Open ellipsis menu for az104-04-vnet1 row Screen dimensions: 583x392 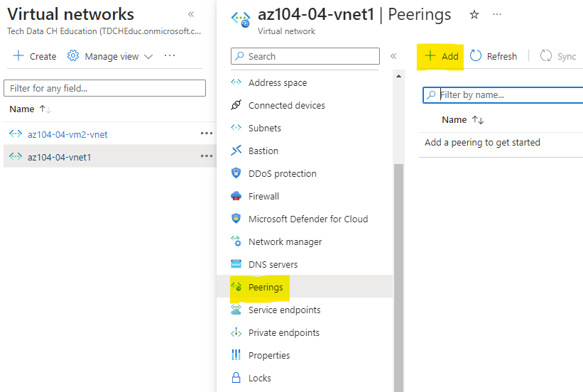(207, 156)
